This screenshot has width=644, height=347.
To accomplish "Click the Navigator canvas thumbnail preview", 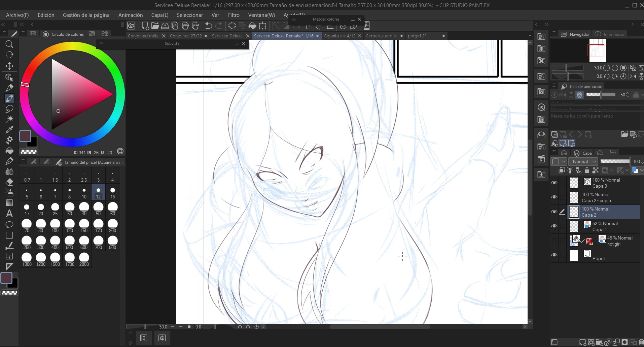I will coord(598,50).
